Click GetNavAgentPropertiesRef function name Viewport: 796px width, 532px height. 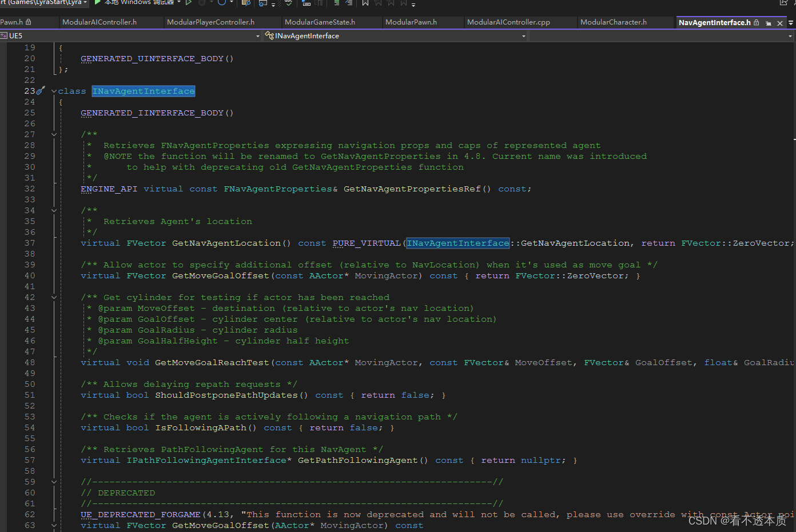412,189
